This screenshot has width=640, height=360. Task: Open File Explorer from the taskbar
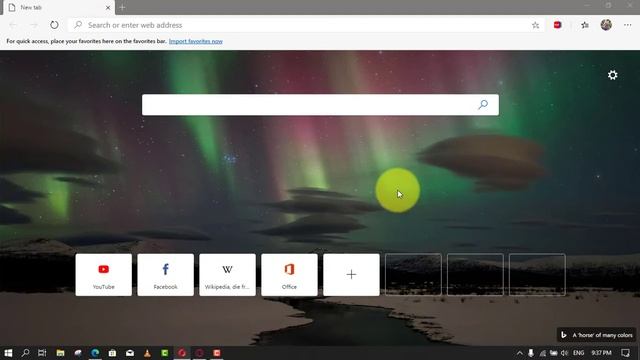(60, 353)
